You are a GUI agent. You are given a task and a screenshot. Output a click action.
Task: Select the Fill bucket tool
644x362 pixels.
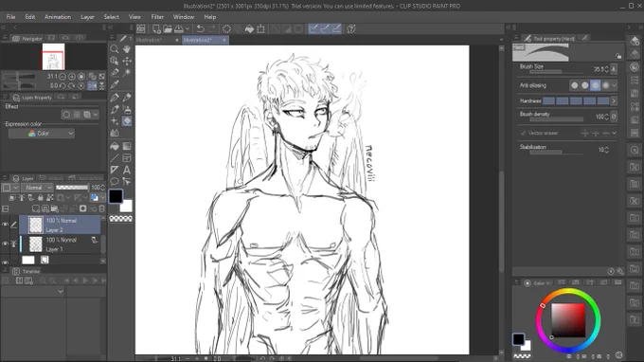(x=115, y=146)
